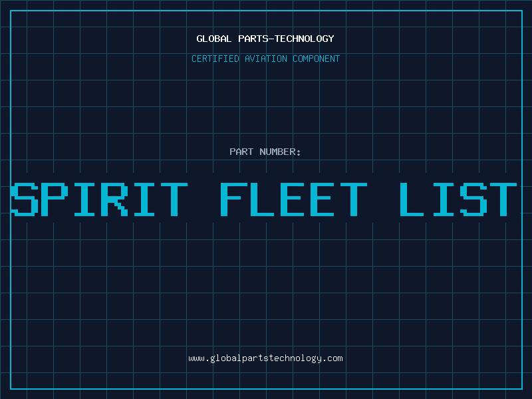
Task: Click the word PART in the label
Action: pyautogui.click(x=241, y=152)
